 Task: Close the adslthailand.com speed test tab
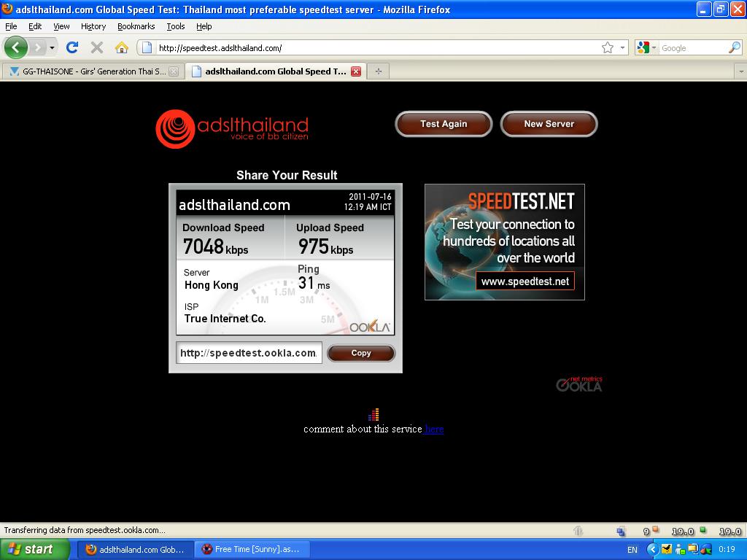[356, 71]
